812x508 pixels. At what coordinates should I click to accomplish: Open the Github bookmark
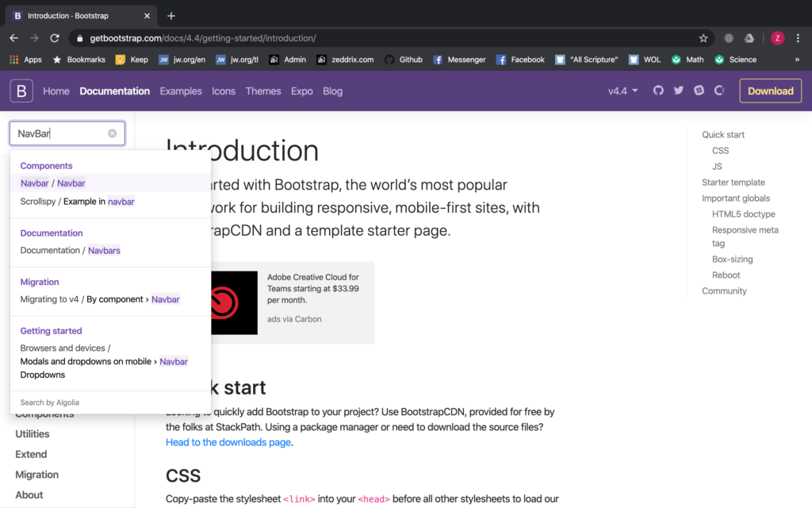click(404, 60)
